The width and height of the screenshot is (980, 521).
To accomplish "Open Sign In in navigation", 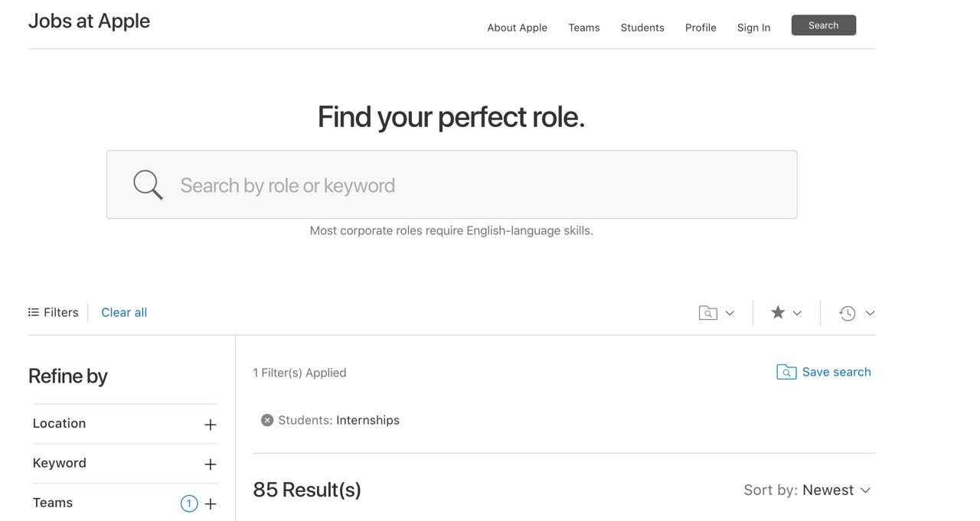I will pyautogui.click(x=754, y=28).
